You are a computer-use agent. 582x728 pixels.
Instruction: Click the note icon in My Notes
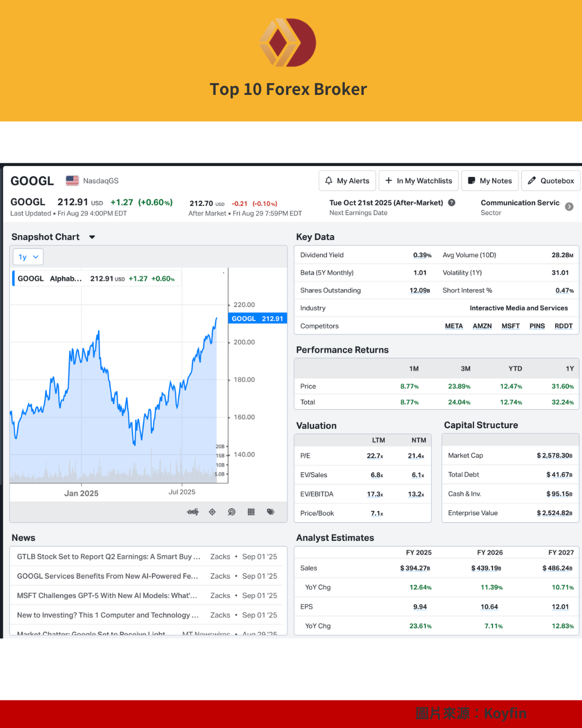tap(472, 181)
